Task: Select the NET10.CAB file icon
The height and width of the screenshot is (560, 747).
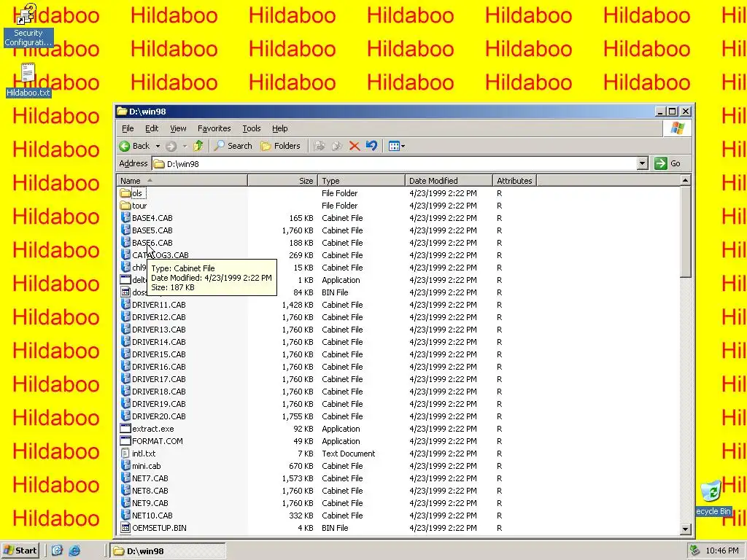Action: click(125, 515)
